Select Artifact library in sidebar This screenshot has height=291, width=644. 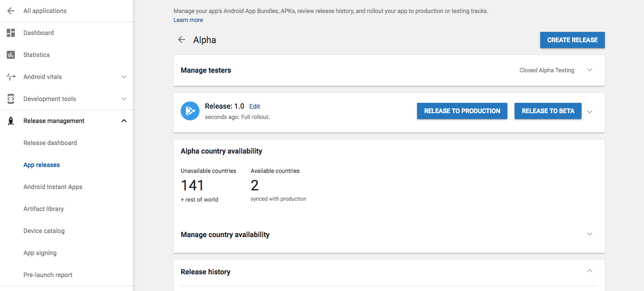click(x=44, y=209)
